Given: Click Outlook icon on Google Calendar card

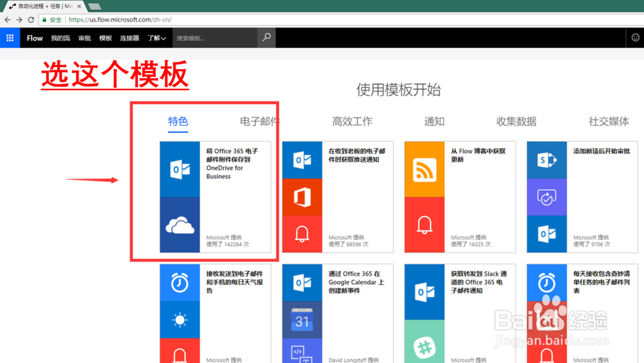Looking at the screenshot, I should 302,283.
